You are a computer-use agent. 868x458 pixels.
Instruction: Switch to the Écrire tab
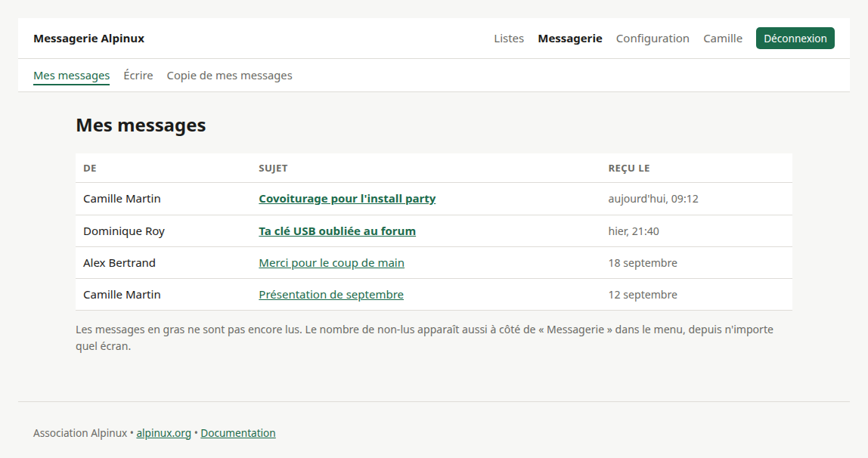coord(138,76)
